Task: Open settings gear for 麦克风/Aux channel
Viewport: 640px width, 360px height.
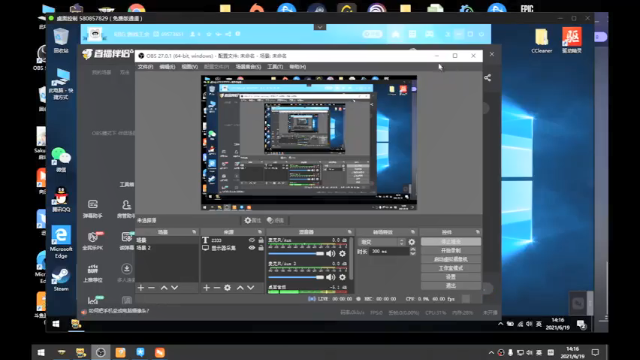Action: click(342, 253)
